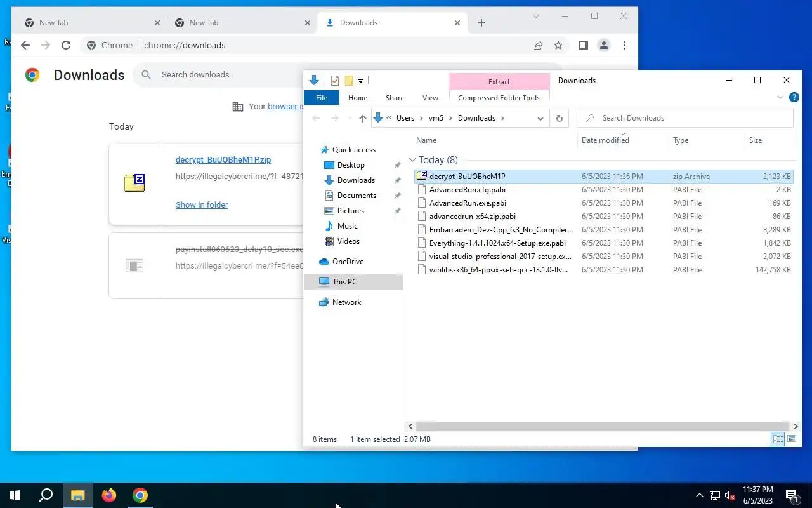Click the horizontal scrollbar in file list
Screen dimensions: 812x508
pos(603,427)
